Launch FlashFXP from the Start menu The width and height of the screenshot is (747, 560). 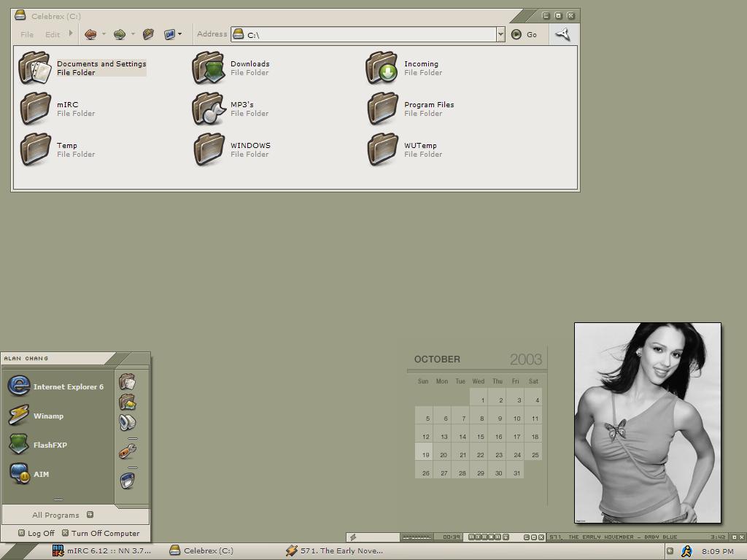(x=50, y=446)
